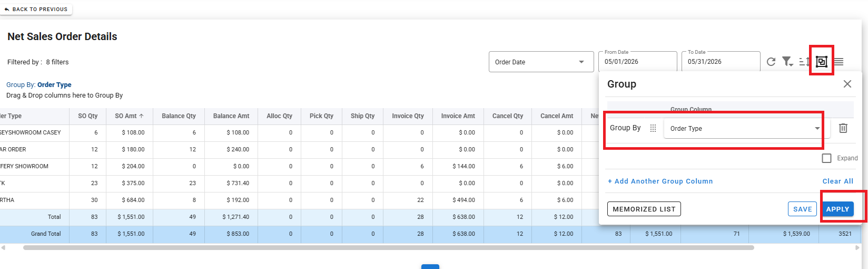Sort by Alloc Qty column header
Viewport: 868px width, 269px height.
[x=279, y=116]
